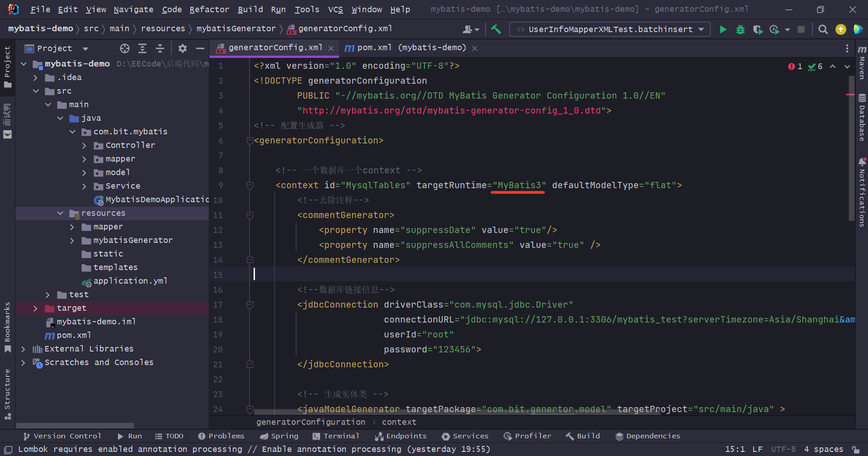Expand the target folder
868x456 pixels.
[36, 308]
